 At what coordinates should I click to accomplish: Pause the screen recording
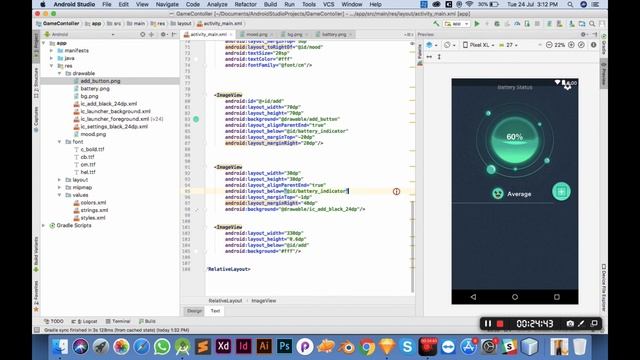[488, 324]
